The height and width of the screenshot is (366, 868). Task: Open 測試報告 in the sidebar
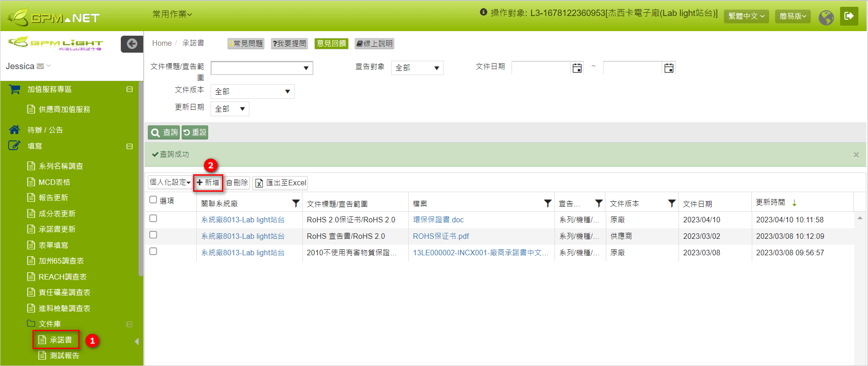click(x=64, y=355)
